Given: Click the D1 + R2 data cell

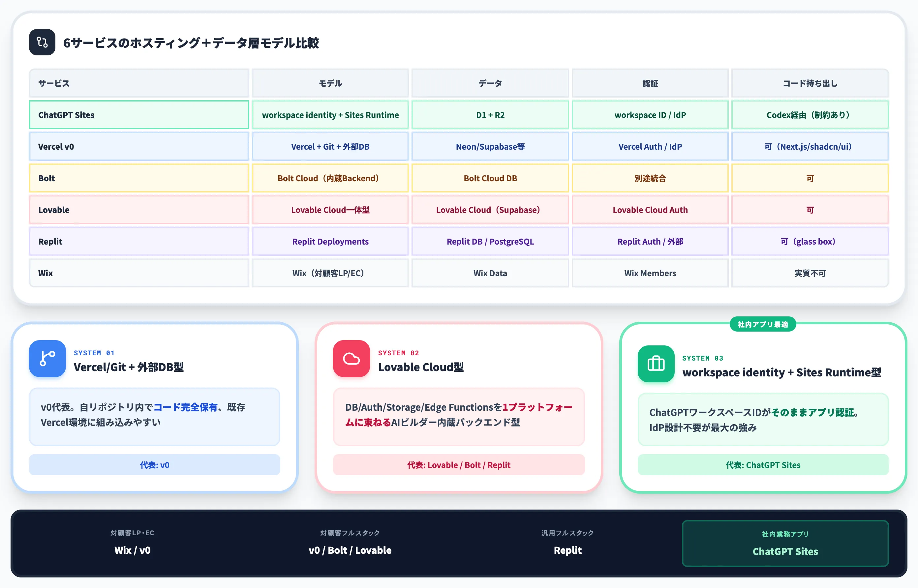Looking at the screenshot, I should (490, 115).
